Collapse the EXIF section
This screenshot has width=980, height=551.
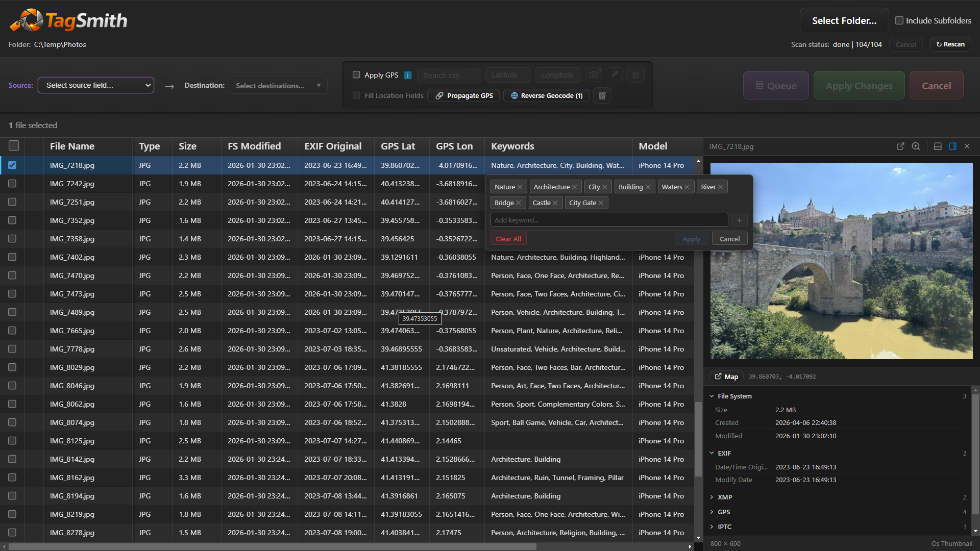click(x=712, y=453)
